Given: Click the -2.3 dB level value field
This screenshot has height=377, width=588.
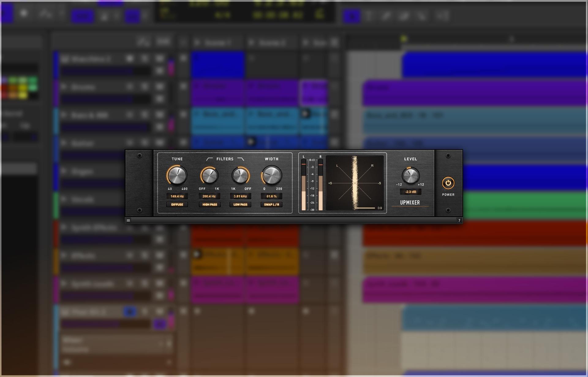Looking at the screenshot, I should click(x=410, y=192).
